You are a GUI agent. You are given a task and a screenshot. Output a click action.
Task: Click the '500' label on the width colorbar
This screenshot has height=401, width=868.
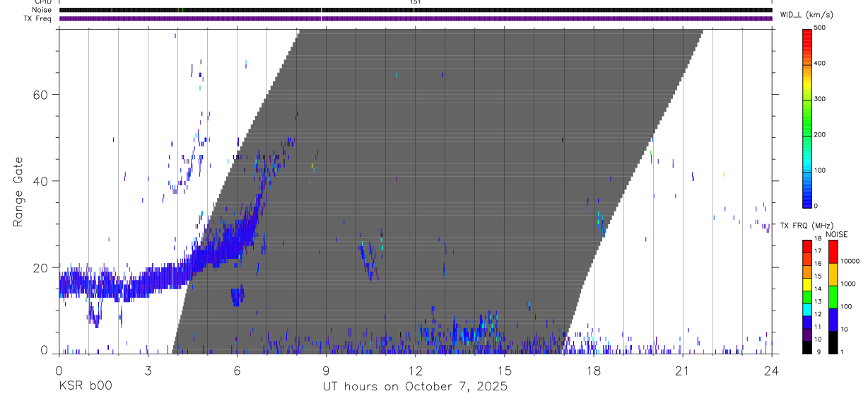820,28
